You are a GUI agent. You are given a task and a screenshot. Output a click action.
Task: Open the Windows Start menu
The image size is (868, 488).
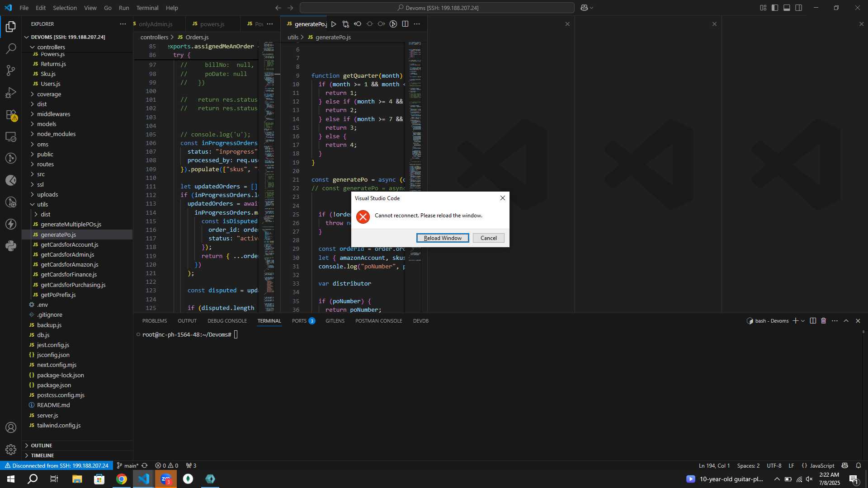[11, 479]
